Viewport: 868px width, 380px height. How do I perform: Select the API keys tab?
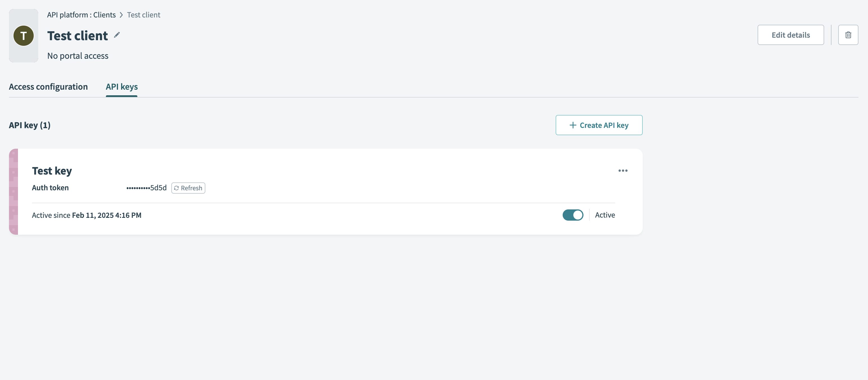121,87
